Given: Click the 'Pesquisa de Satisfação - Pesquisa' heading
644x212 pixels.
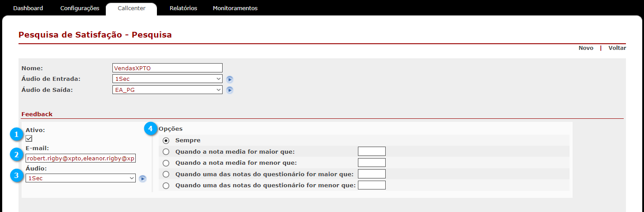Looking at the screenshot, I should click(x=95, y=35).
